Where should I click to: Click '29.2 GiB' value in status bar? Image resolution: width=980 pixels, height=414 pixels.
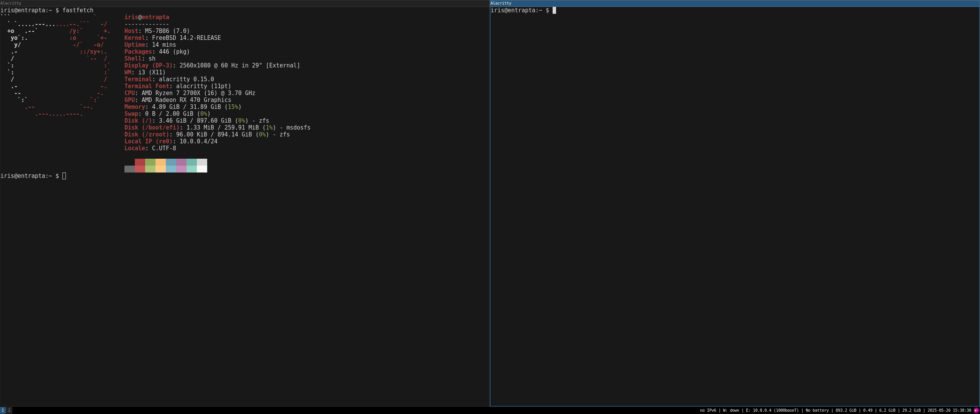click(911, 411)
